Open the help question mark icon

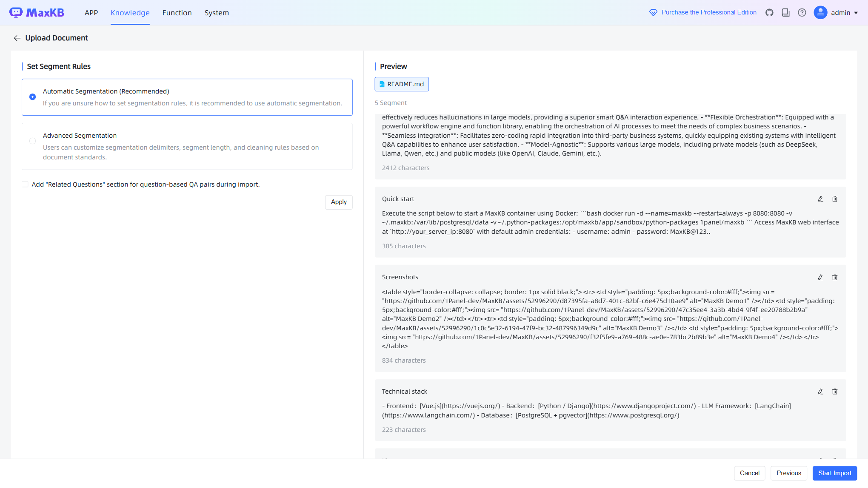[802, 13]
